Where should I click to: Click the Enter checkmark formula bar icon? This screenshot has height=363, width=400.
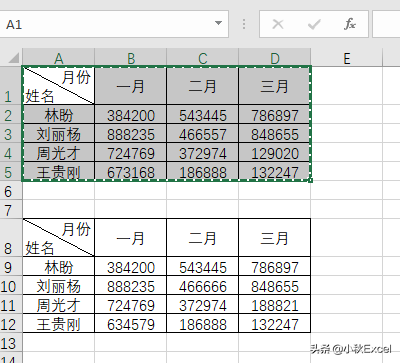point(314,24)
